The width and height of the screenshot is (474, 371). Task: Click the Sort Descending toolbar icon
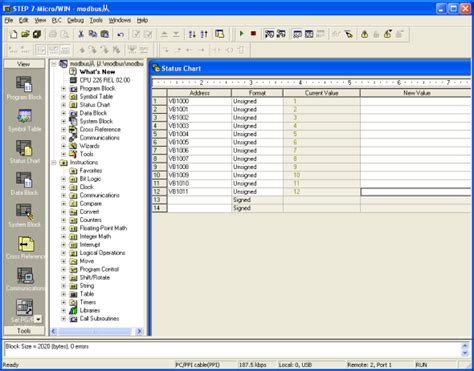click(204, 34)
